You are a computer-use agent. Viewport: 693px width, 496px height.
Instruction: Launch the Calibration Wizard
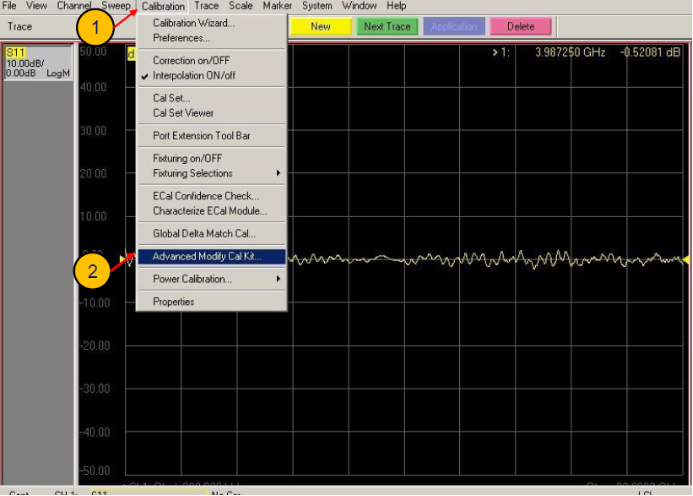click(x=193, y=23)
